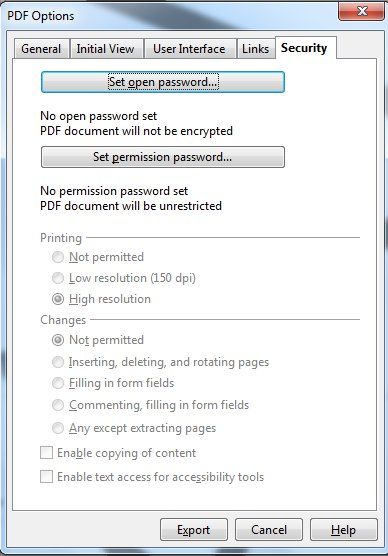Viewport: 388px width, 556px height.
Task: Go to the Links tab
Action: click(255, 49)
